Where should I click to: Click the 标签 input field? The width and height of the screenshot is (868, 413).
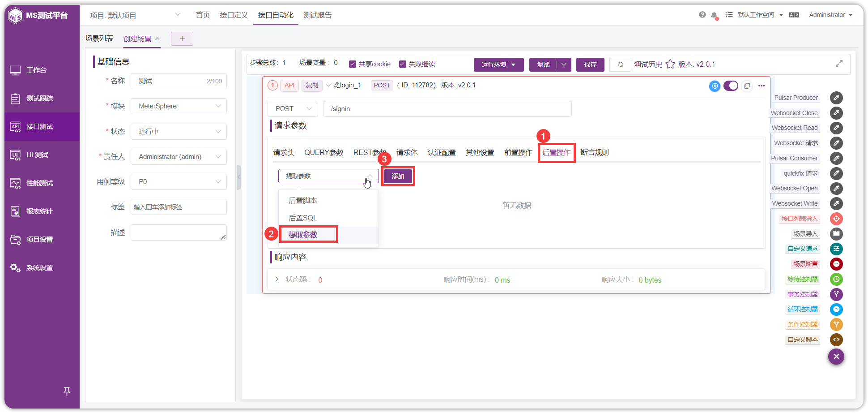click(179, 207)
